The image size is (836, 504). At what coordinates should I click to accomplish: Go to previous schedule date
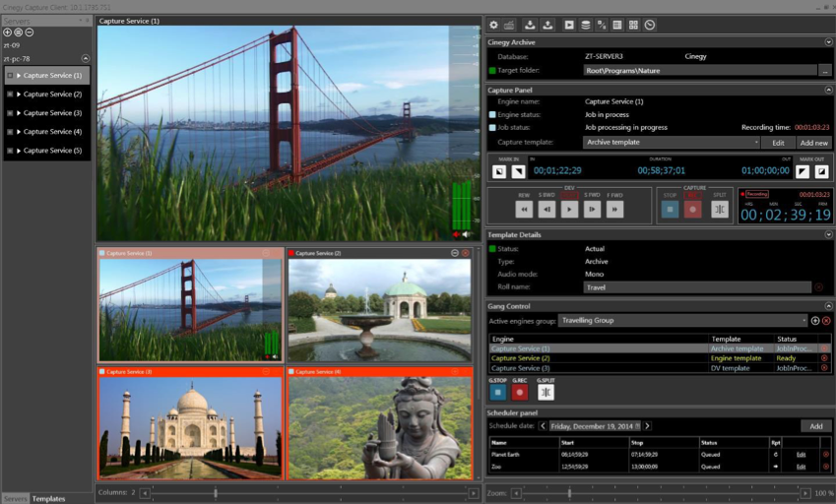[543, 426]
